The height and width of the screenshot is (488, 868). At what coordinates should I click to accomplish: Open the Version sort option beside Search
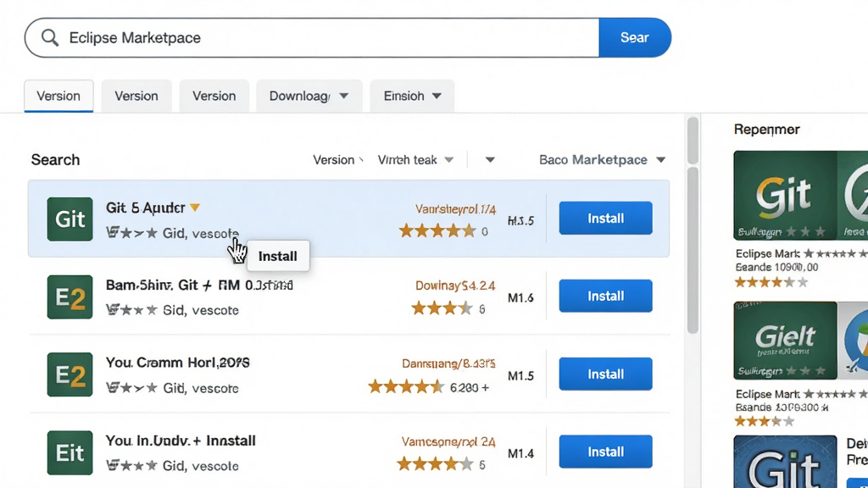point(338,160)
